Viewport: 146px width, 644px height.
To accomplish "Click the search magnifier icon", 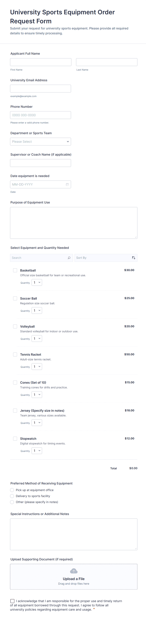I will 69,258.
